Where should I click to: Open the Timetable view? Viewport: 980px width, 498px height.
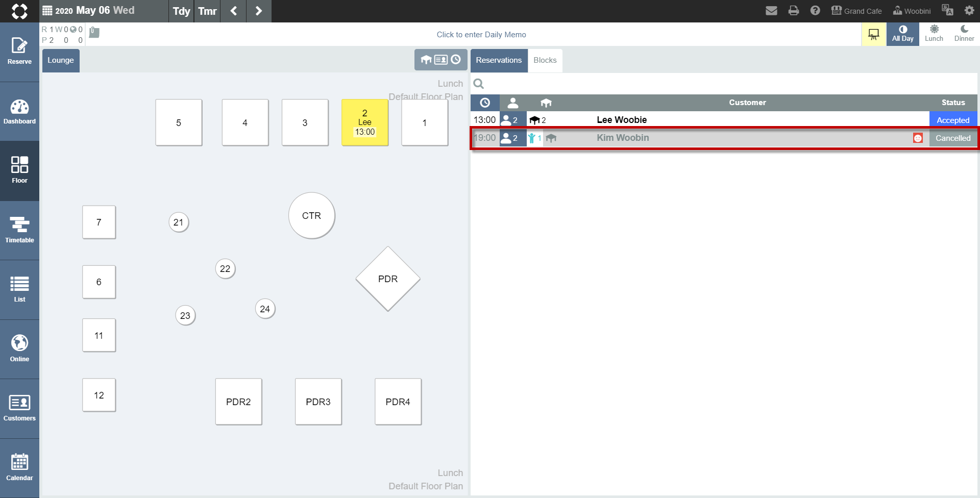[19, 230]
